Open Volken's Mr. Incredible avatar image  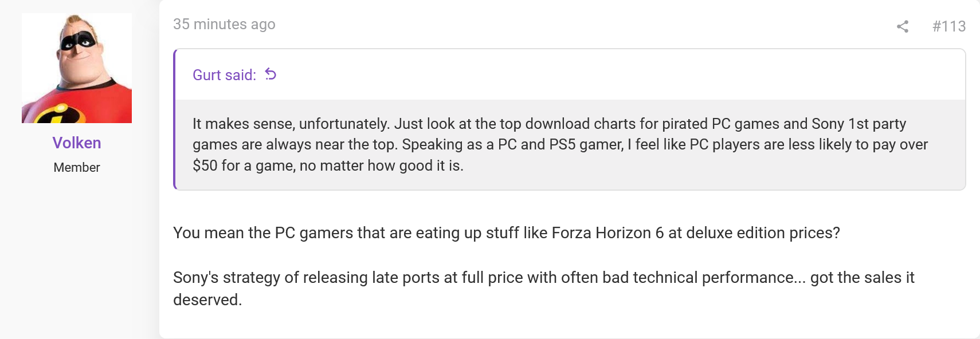tap(77, 68)
